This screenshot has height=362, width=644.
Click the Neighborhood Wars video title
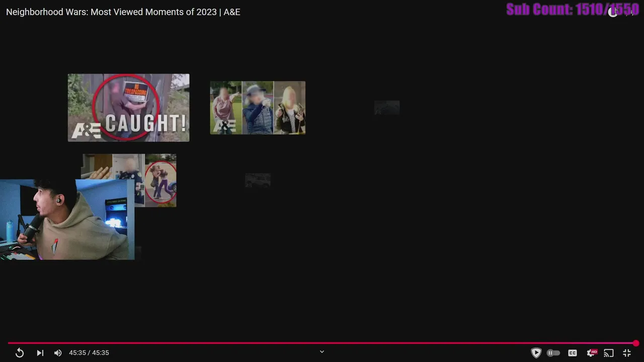coord(123,12)
